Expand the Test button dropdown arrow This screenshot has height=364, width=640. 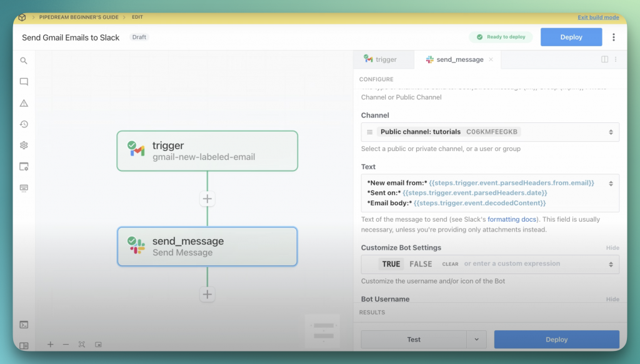(x=476, y=340)
